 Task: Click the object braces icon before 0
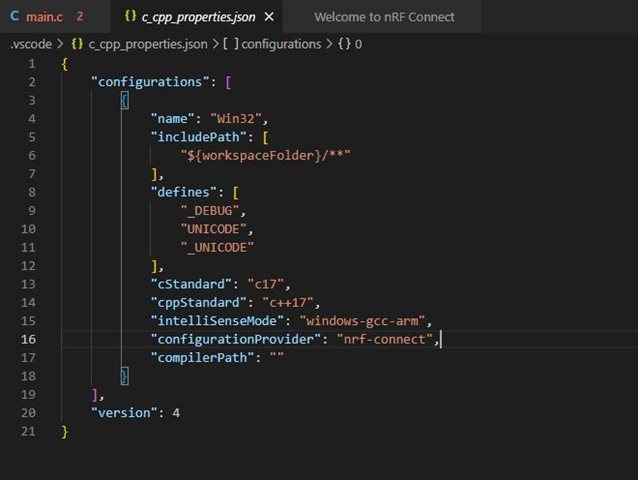(x=344, y=44)
